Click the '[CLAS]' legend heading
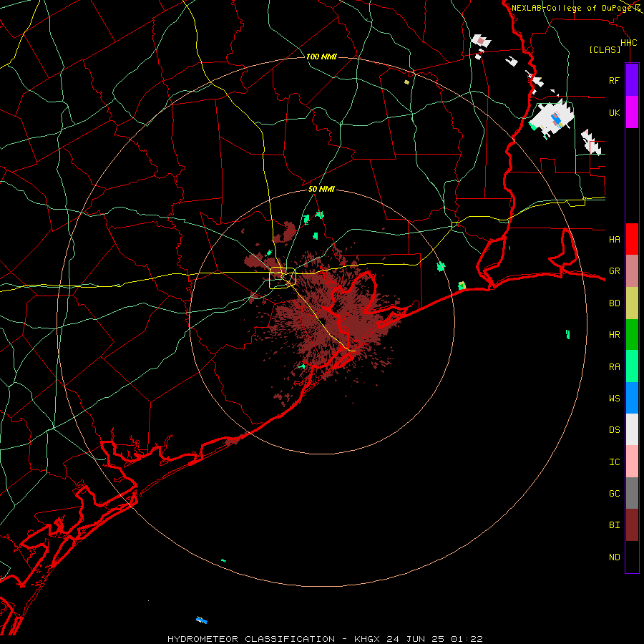The width and height of the screenshot is (644, 644). pos(605,49)
